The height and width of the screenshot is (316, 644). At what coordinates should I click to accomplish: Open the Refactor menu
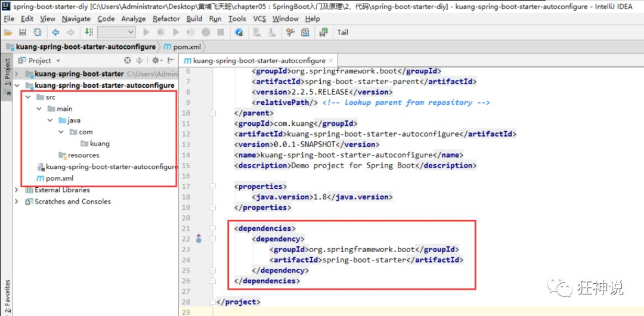click(x=166, y=19)
